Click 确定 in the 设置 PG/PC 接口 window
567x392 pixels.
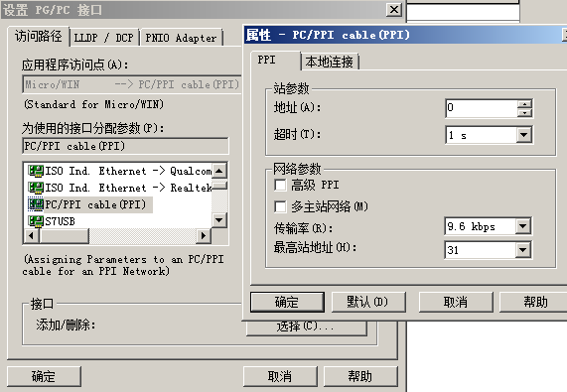click(x=44, y=376)
